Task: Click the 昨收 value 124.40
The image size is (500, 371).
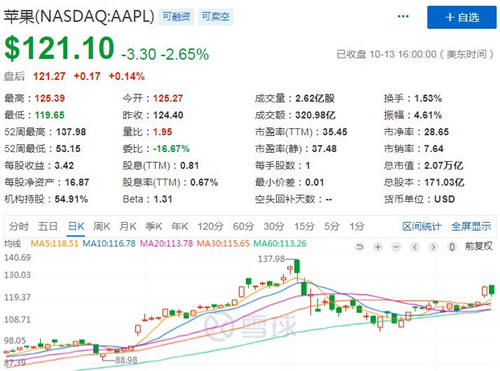Action: pos(168,115)
